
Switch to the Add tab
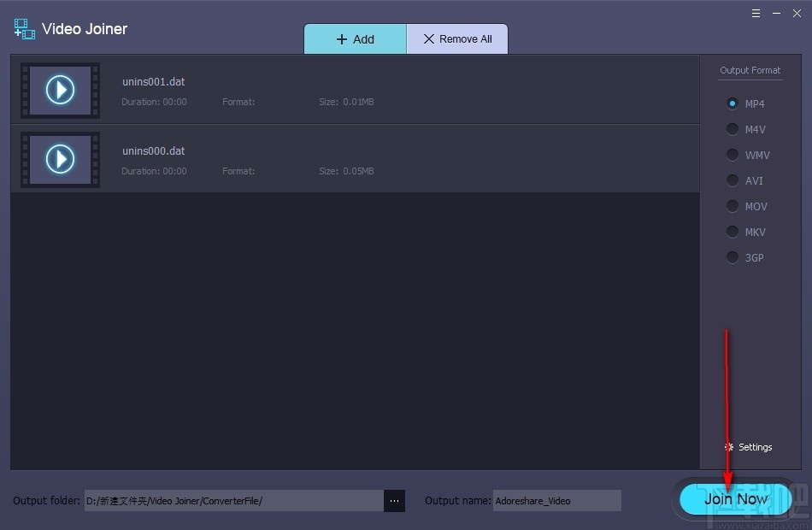tap(356, 38)
